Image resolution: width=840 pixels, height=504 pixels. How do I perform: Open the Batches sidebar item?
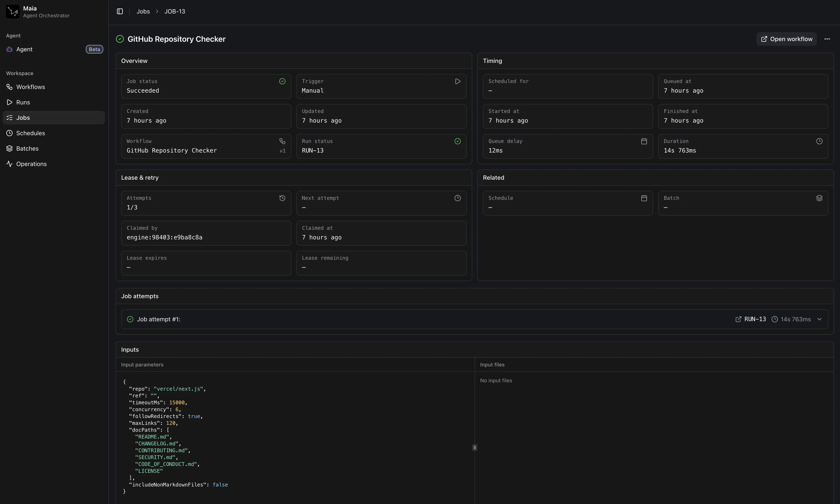point(27,148)
